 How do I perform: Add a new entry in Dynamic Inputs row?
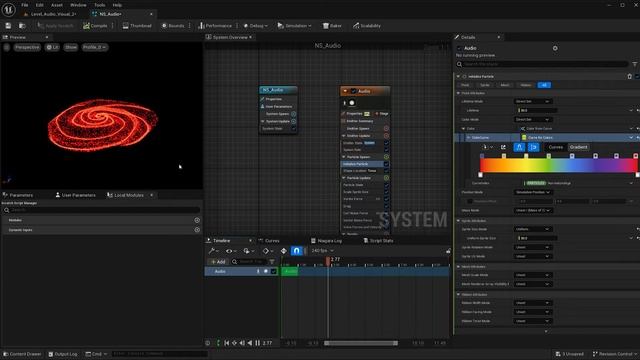[197, 230]
